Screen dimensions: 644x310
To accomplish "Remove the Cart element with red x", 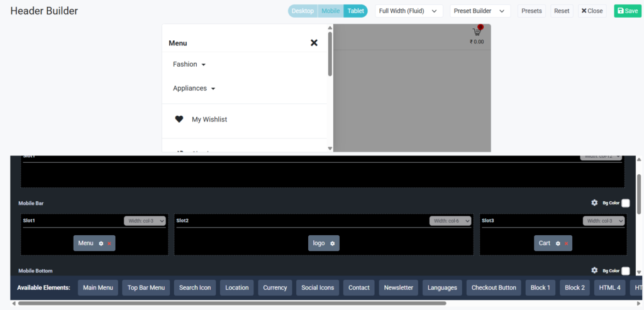I will (x=566, y=243).
